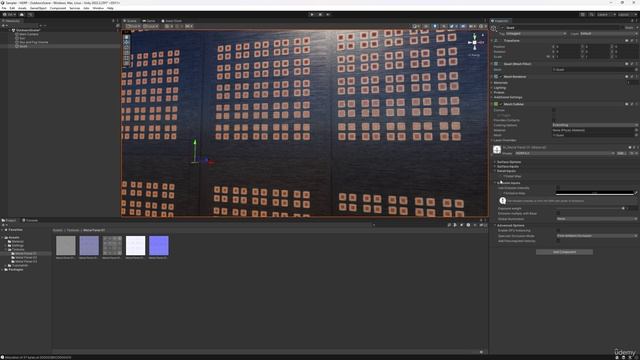This screenshot has width=640, height=360.
Task: Open the Edit menu
Action: (12, 8)
